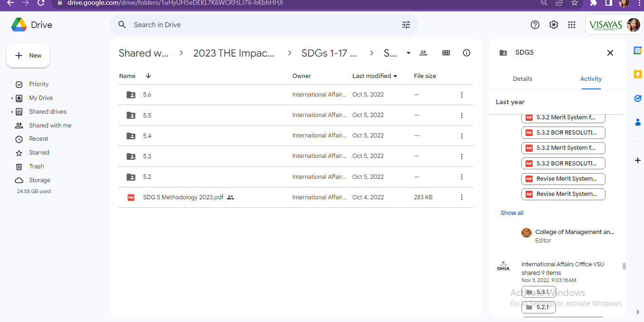Switch to grid layout view

446,53
